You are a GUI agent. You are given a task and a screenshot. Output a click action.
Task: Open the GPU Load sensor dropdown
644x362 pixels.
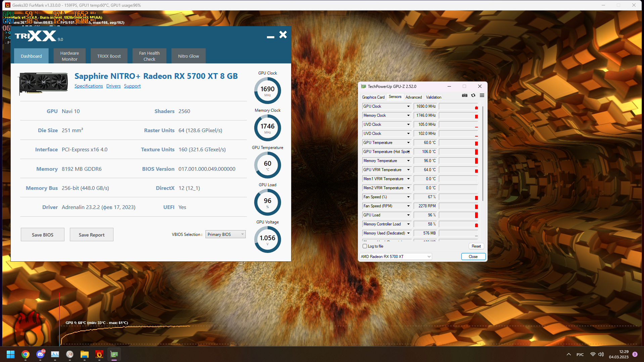[x=408, y=215]
